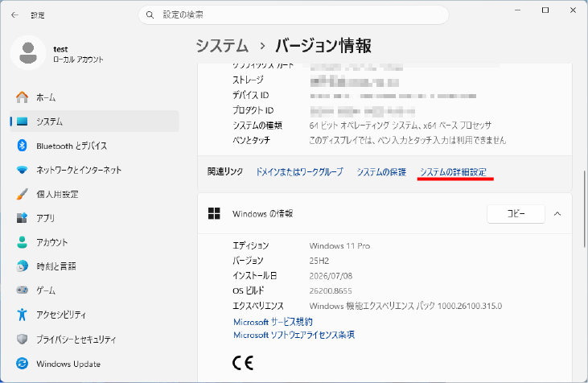
Task: Click the search magnifier icon
Action: [x=150, y=15]
